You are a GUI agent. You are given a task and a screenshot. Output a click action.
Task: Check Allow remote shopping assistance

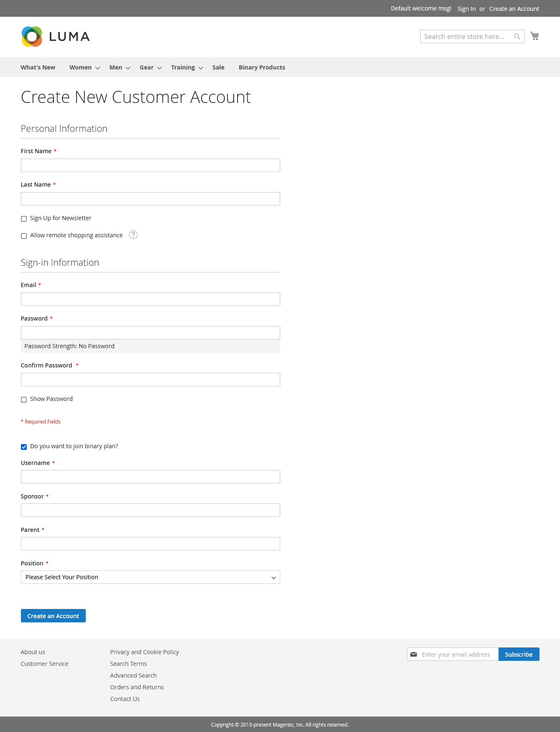point(24,236)
